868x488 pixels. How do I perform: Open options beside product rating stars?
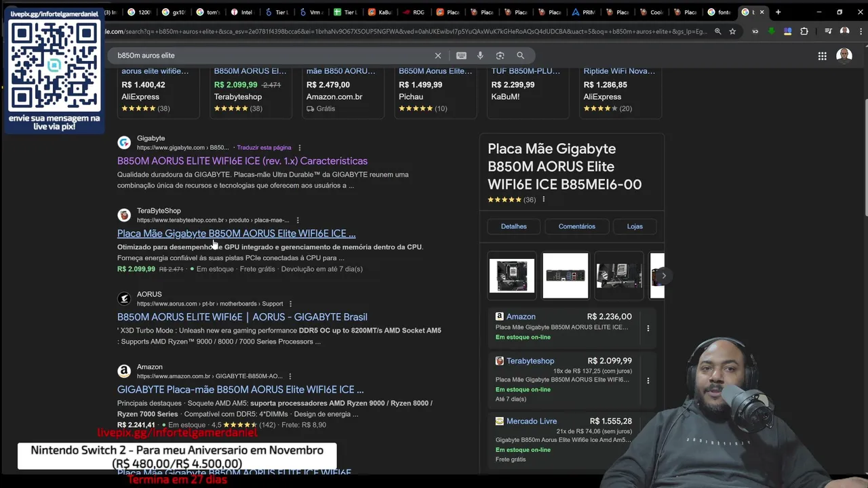pos(543,199)
